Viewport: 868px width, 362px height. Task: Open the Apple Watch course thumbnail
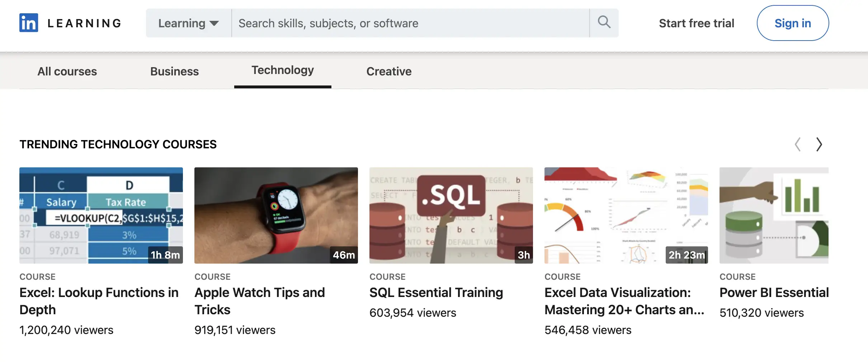tap(276, 215)
